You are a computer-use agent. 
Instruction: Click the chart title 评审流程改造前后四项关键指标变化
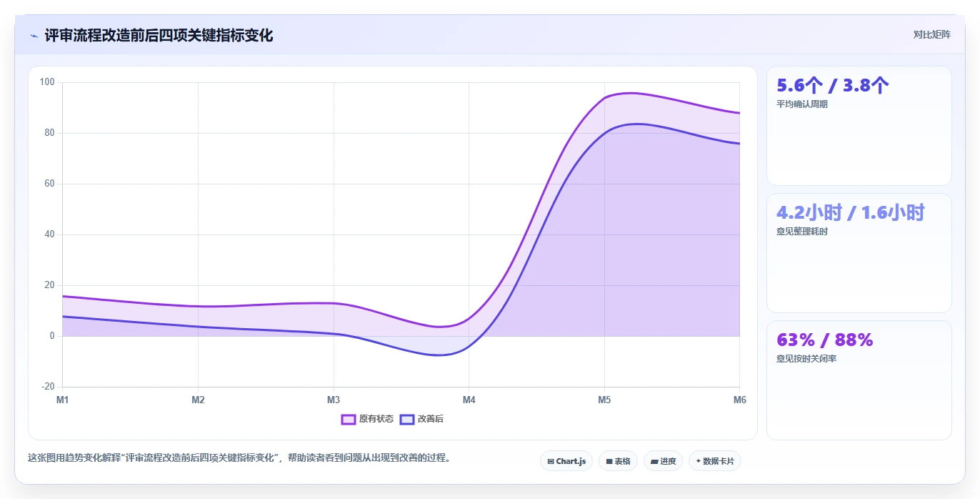click(159, 35)
